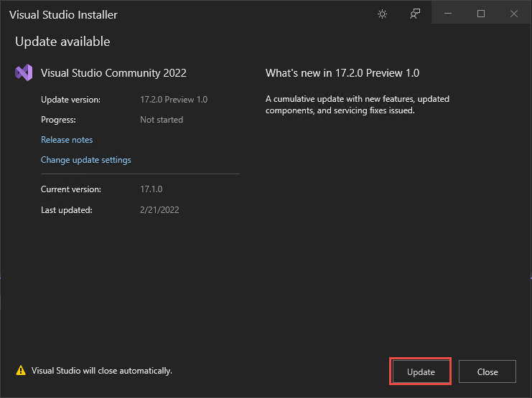Select the Update available heading

(62, 42)
